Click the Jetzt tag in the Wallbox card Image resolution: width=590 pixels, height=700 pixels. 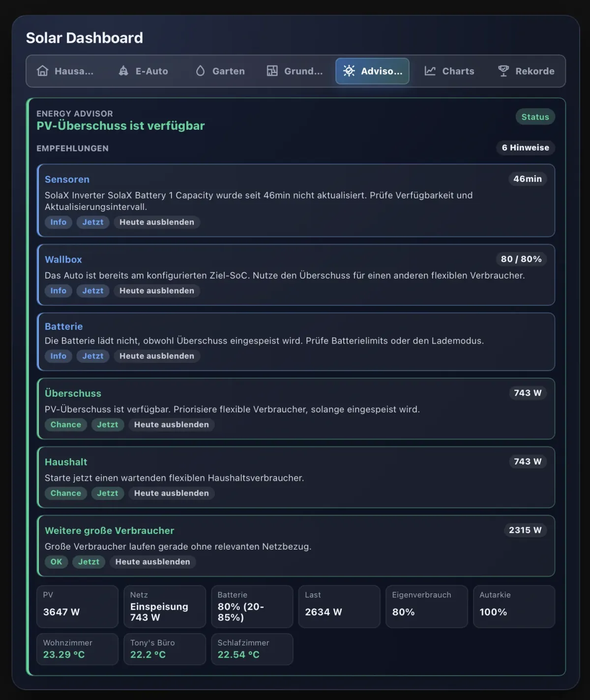[x=93, y=291]
